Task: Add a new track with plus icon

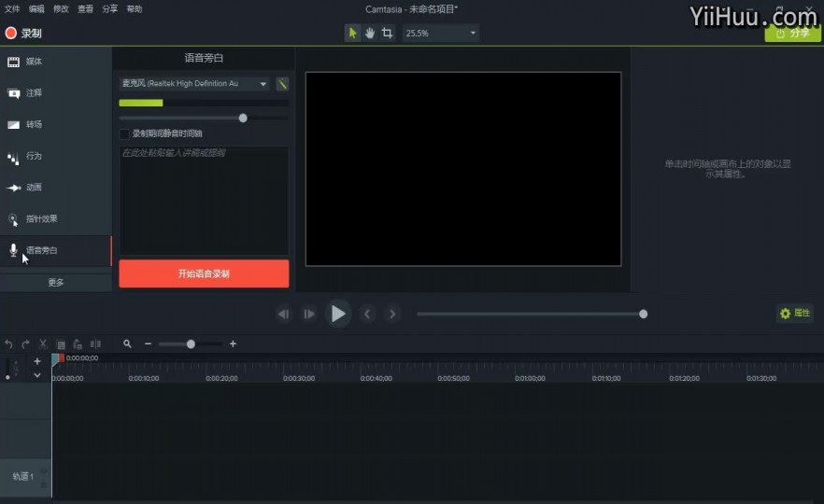Action: click(37, 361)
